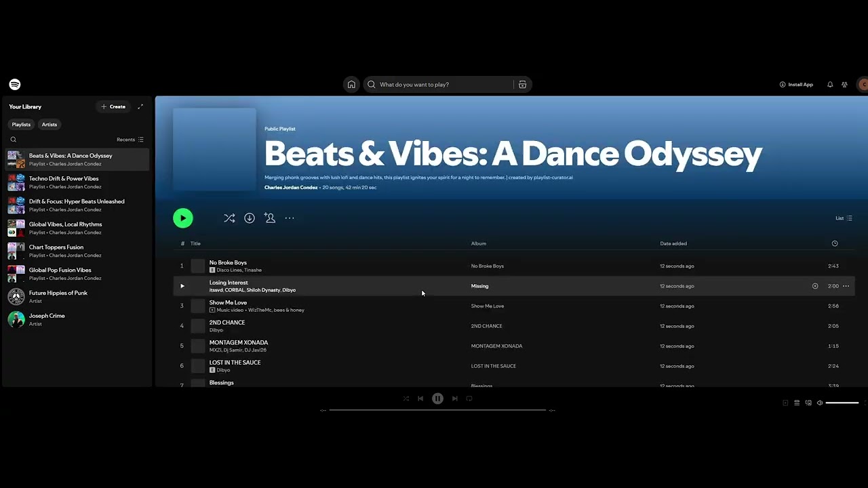Viewport: 868px width, 488px height.
Task: Open artist Tinashe
Action: 253,270
